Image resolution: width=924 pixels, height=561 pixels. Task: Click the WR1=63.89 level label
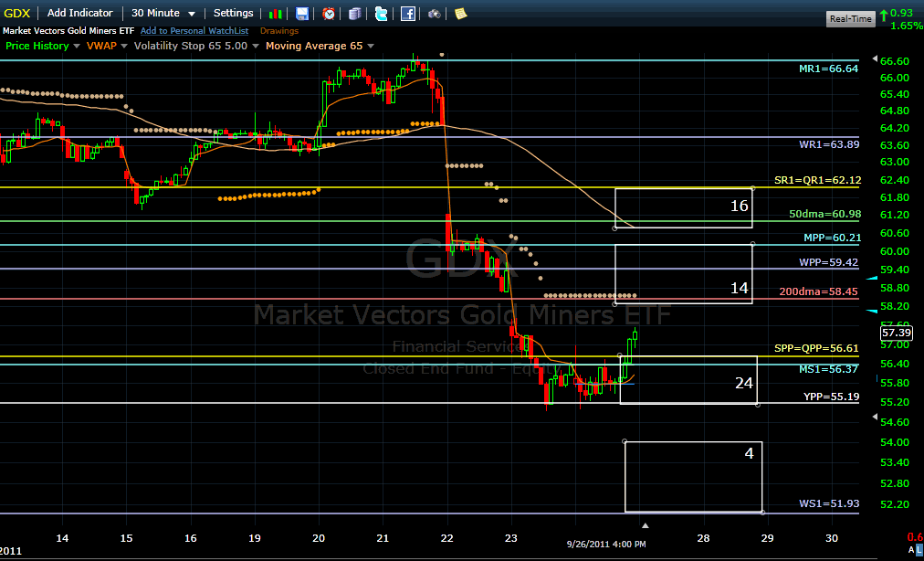(828, 145)
